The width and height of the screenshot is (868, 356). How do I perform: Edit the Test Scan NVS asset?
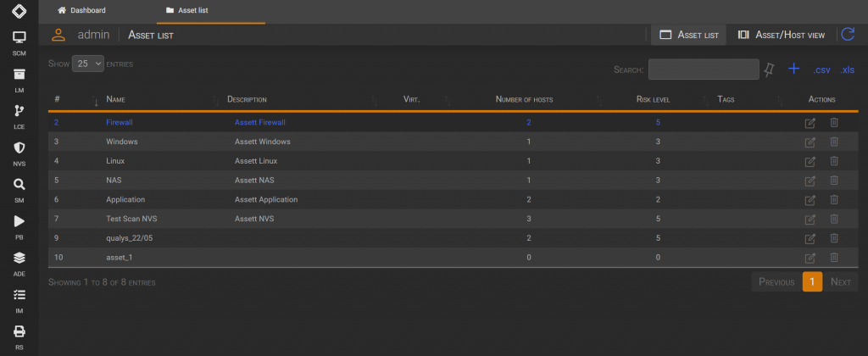point(810,220)
